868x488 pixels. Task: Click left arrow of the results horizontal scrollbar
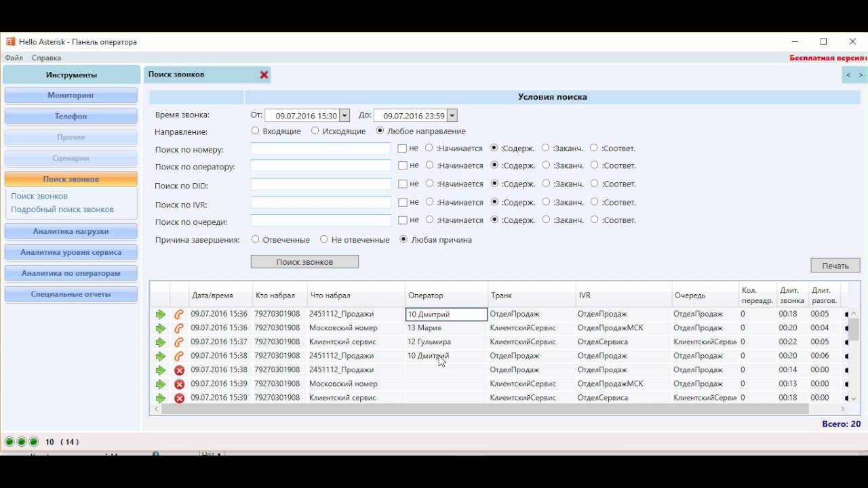[x=157, y=409]
